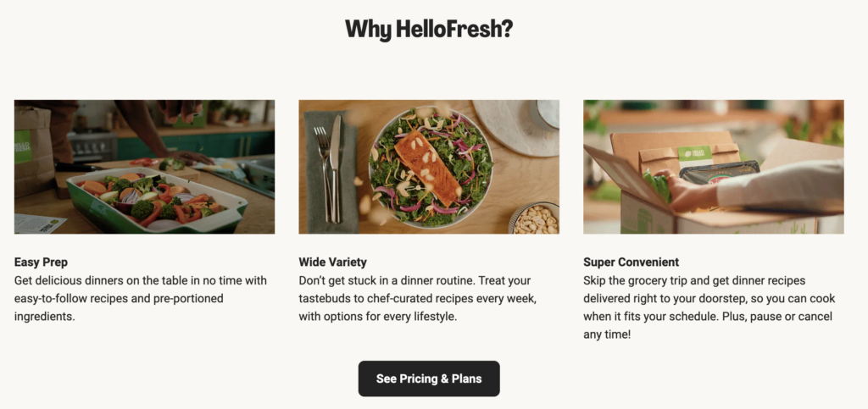Select the Easy Prep title text
This screenshot has width=868, height=409.
click(x=42, y=263)
